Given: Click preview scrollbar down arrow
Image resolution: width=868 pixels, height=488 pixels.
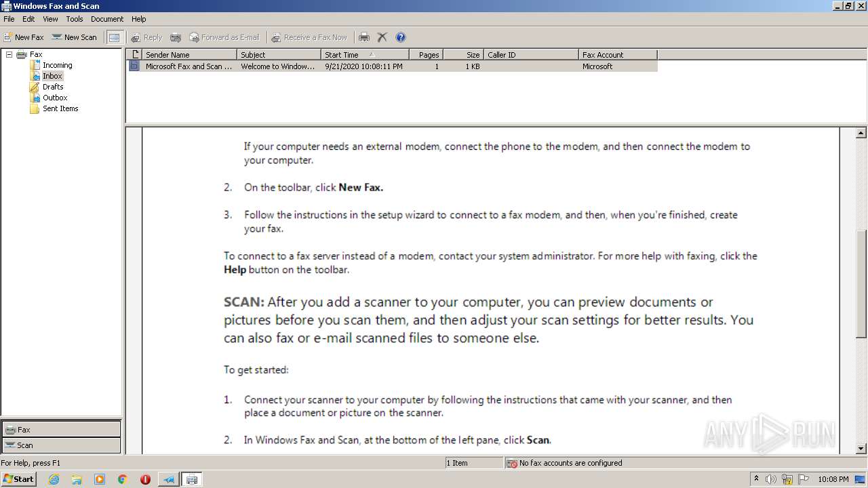Looking at the screenshot, I should (x=861, y=449).
